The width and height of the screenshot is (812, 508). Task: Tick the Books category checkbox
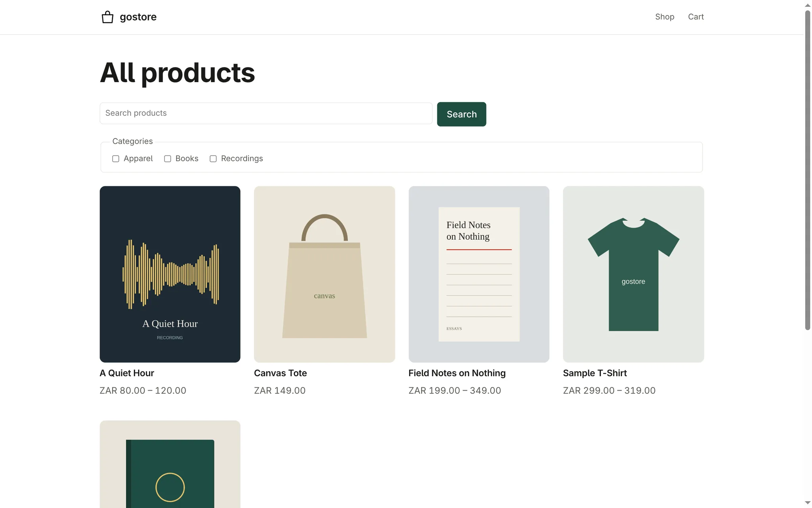(x=168, y=159)
